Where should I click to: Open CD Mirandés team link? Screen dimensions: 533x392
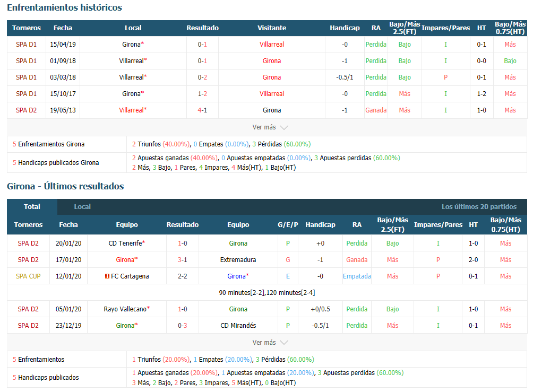(x=238, y=325)
